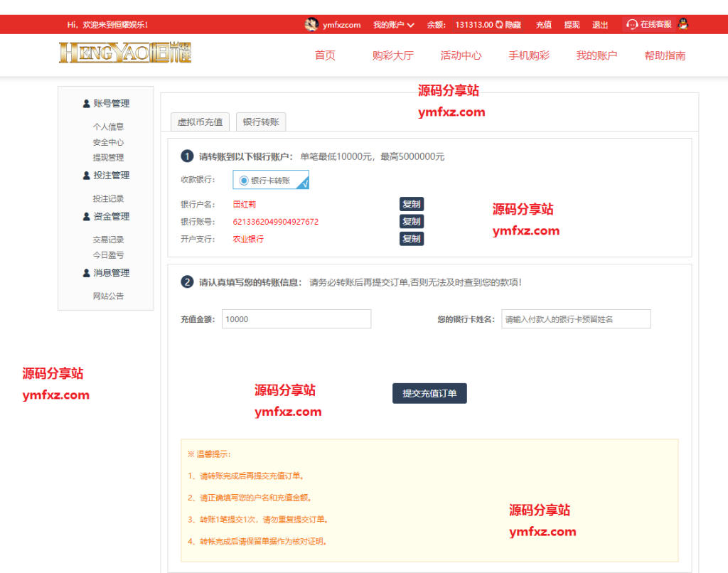Click the person icon beside 账号管理
This screenshot has width=728, height=573.
(85, 103)
